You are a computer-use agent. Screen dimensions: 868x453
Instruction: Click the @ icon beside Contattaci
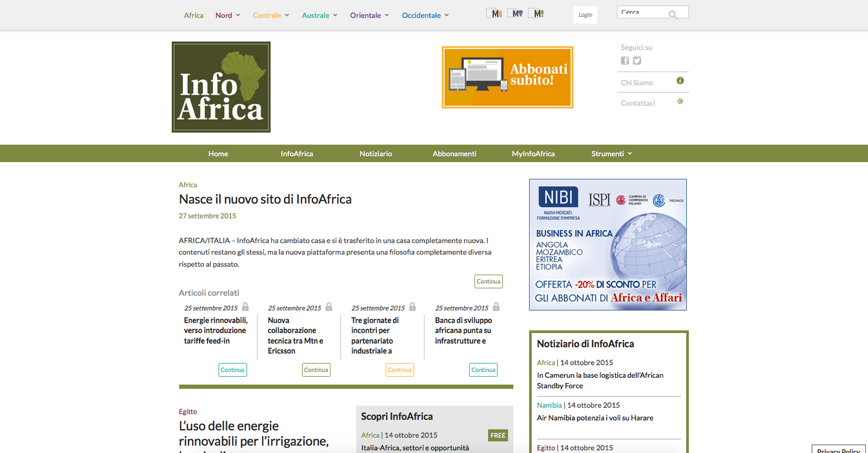point(680,102)
